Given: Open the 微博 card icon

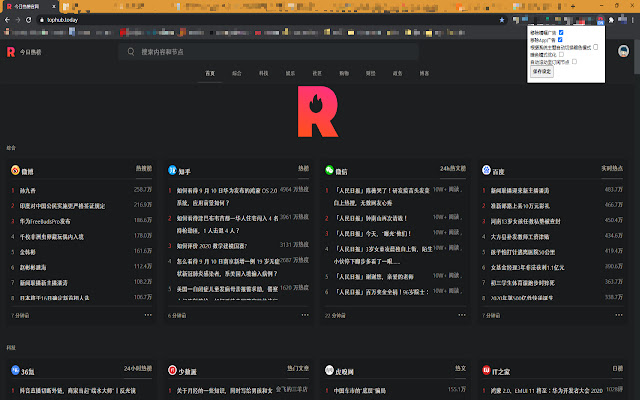Looking at the screenshot, I should click(x=16, y=170).
